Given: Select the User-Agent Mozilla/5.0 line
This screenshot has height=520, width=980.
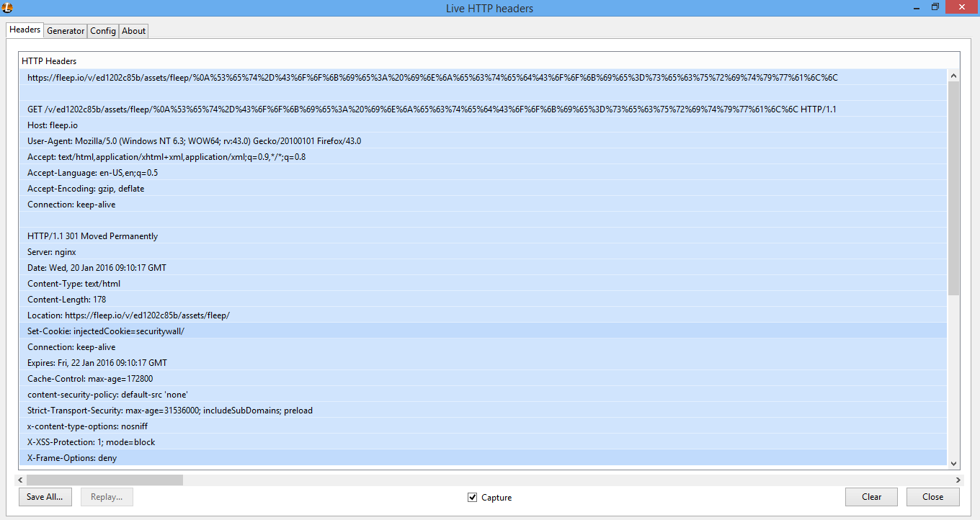Looking at the screenshot, I should click(x=483, y=141).
